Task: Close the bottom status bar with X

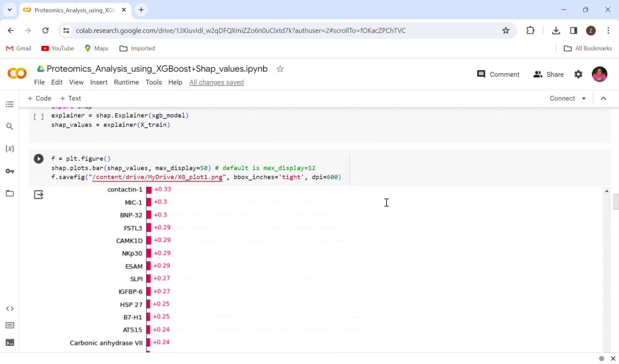Action: pyautogui.click(x=613, y=358)
